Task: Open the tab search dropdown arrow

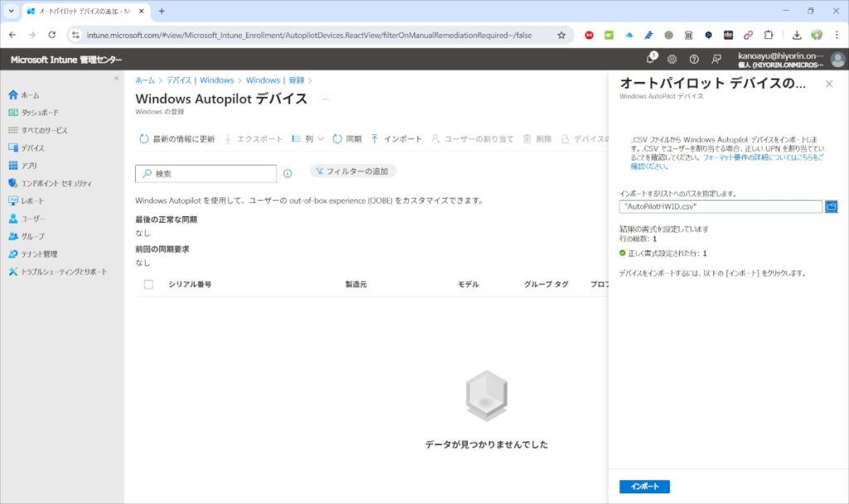Action: pos(11,11)
